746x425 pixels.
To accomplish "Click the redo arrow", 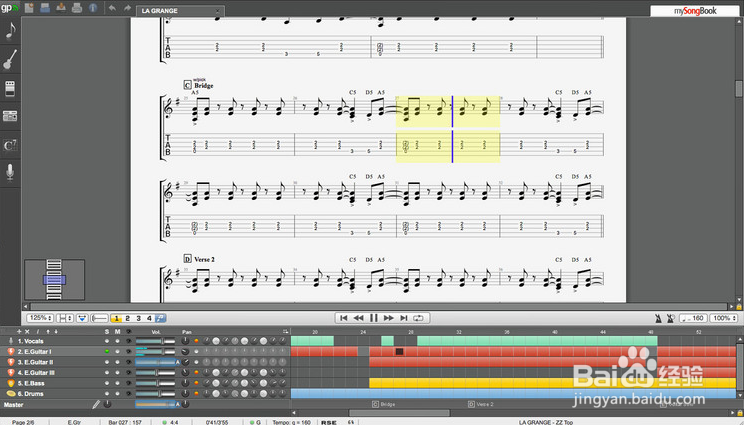I will click(x=127, y=8).
